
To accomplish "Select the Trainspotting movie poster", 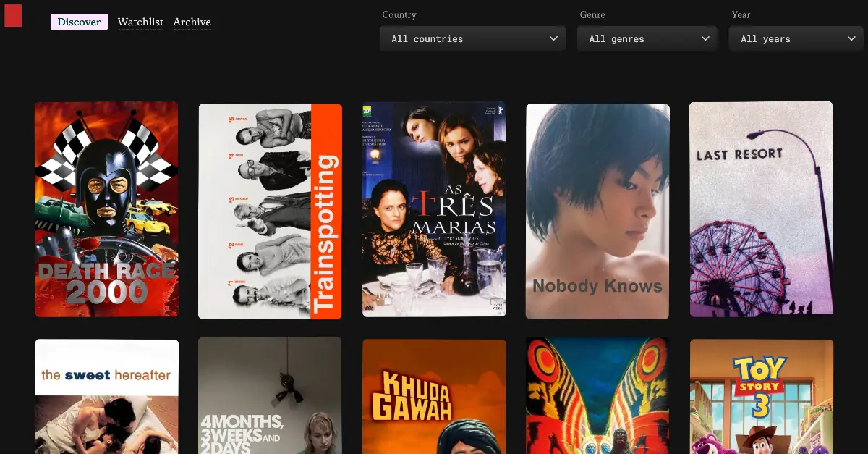I will 270,211.
